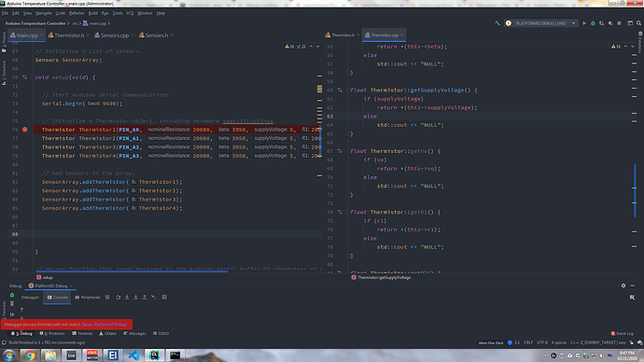Go to previous highlighted warning in main.cpp
The width and height of the screenshot is (644, 362).
point(311,47)
